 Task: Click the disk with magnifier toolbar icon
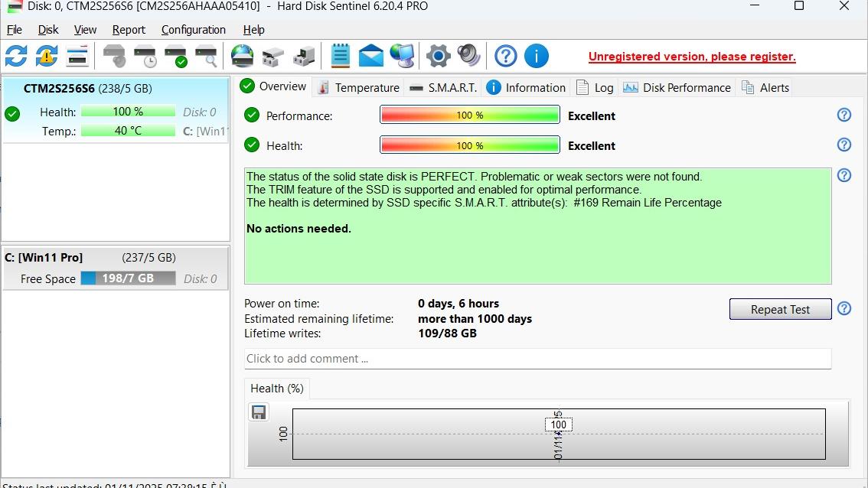(206, 56)
